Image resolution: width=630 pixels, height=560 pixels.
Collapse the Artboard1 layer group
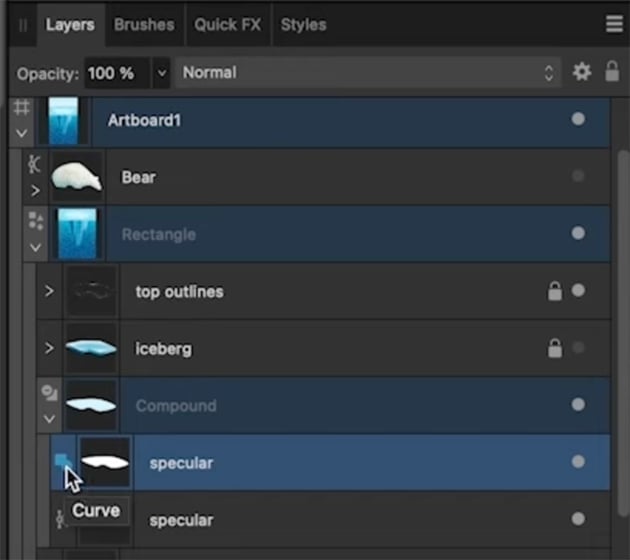point(22,133)
